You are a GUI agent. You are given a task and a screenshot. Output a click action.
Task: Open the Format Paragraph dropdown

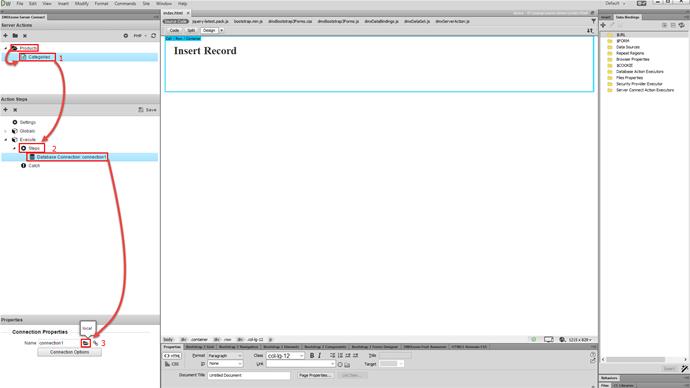coord(224,355)
